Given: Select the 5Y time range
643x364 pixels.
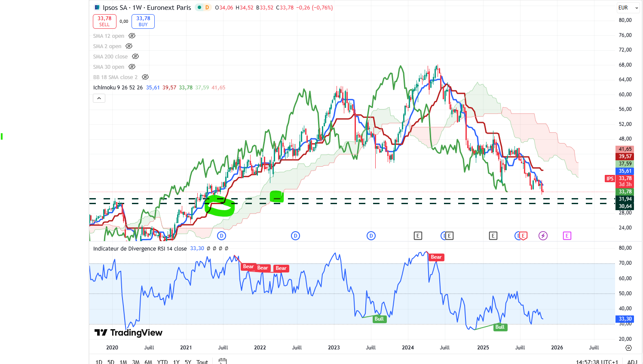Looking at the screenshot, I should coord(188,361).
